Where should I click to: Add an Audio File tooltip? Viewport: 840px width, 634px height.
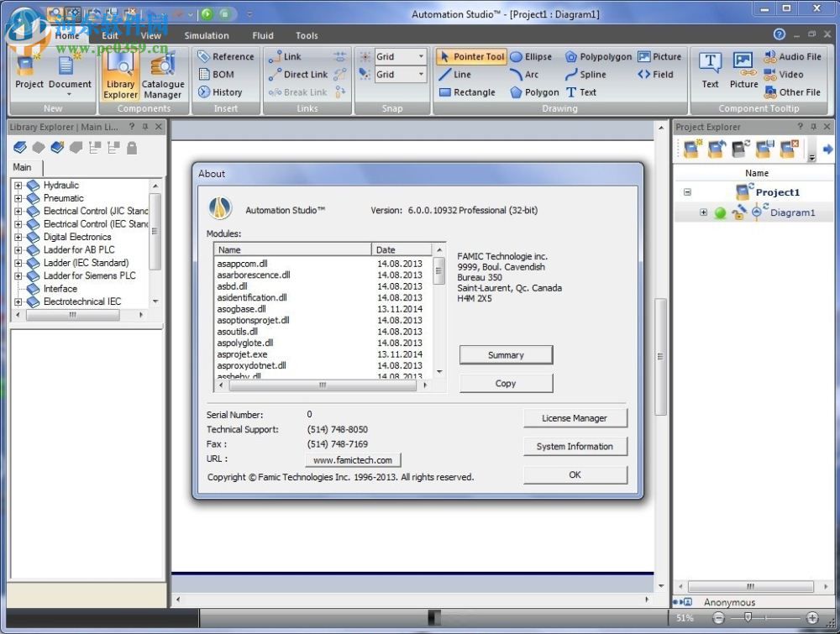point(793,56)
